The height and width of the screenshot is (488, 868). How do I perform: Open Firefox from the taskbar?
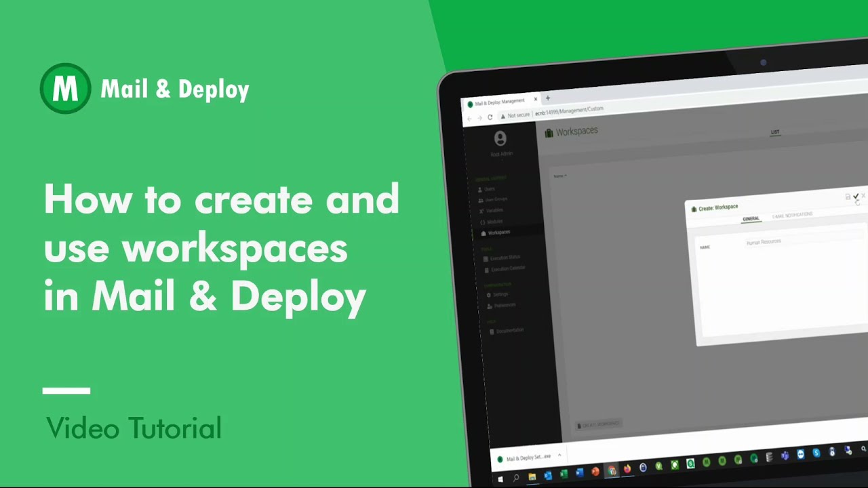coord(627,469)
